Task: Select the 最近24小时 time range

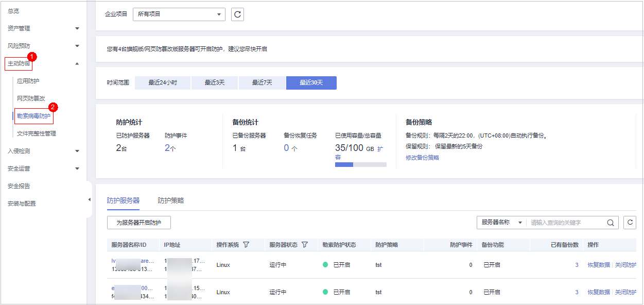Action: 163,83
